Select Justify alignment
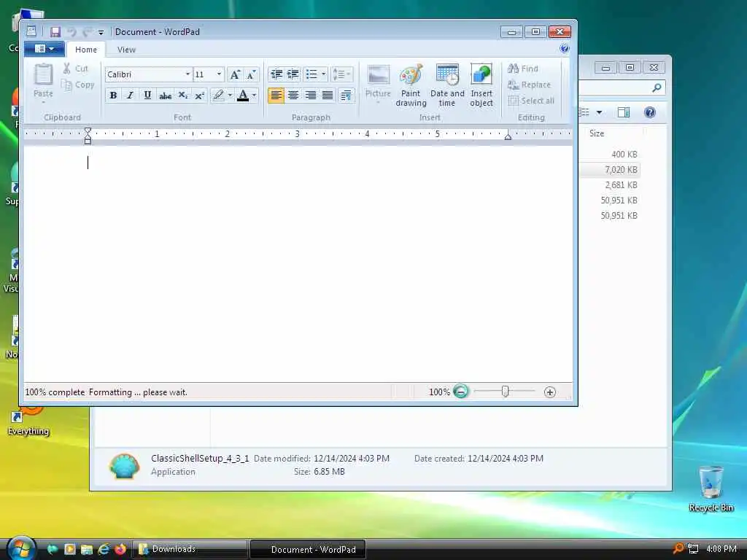747x560 pixels. pos(328,96)
